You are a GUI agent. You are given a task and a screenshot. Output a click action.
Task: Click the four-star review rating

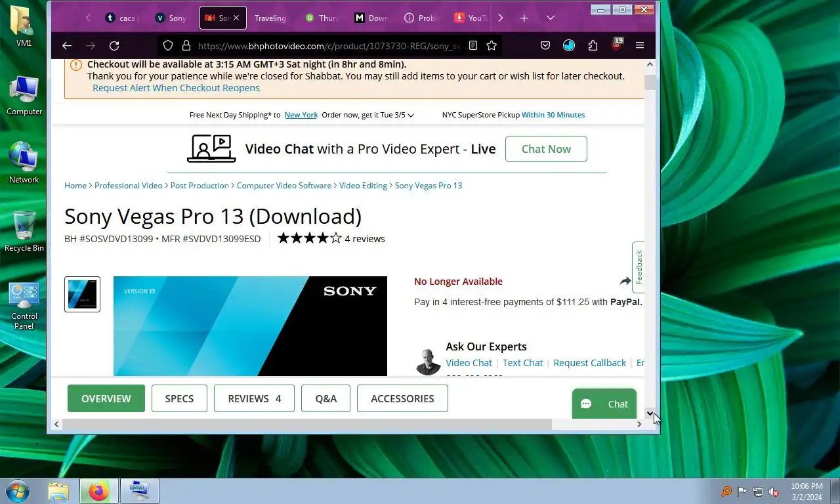[309, 238]
